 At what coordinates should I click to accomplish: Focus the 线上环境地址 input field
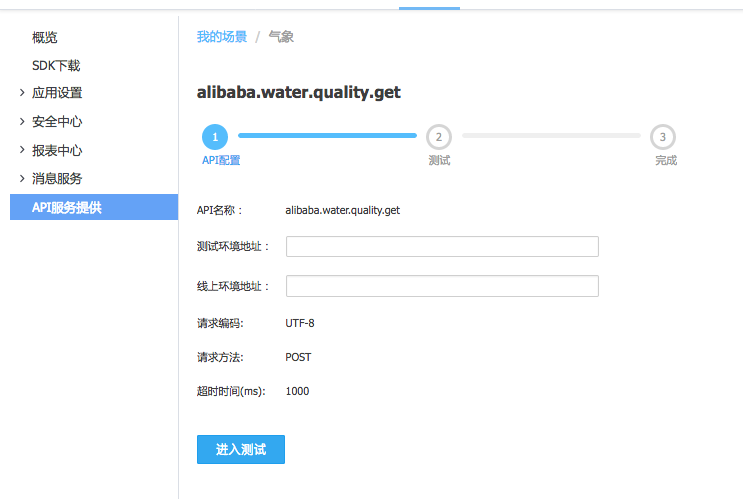tap(442, 286)
